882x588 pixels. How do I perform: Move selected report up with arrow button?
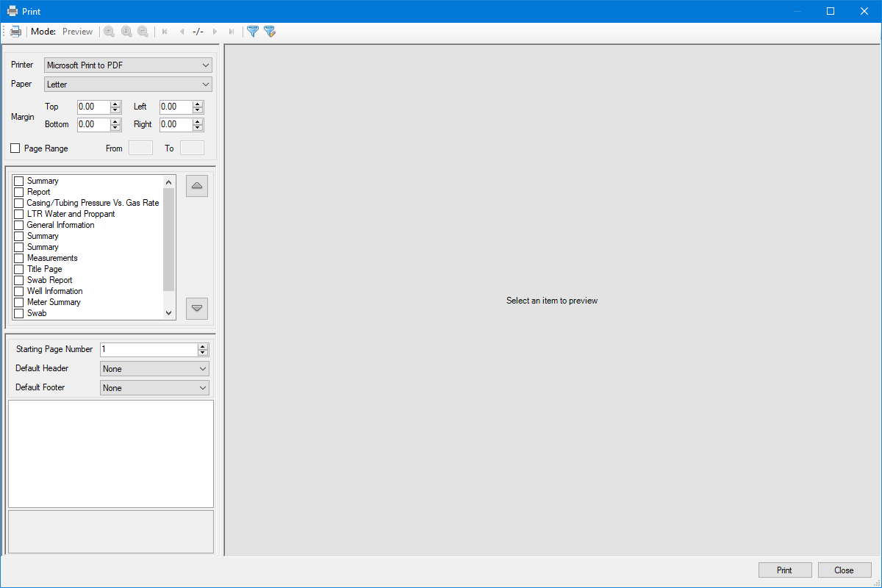click(197, 186)
